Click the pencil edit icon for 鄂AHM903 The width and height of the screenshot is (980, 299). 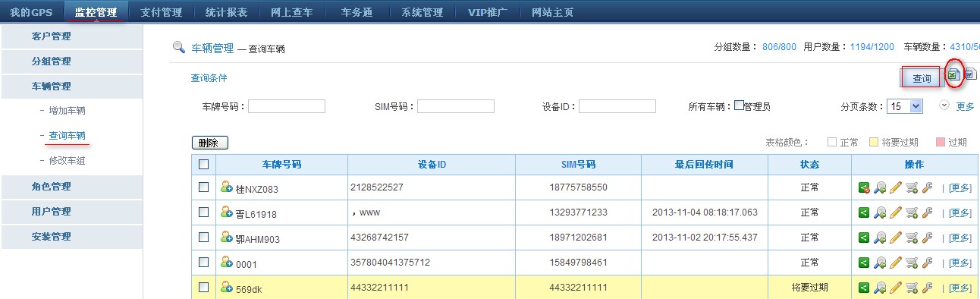(896, 238)
